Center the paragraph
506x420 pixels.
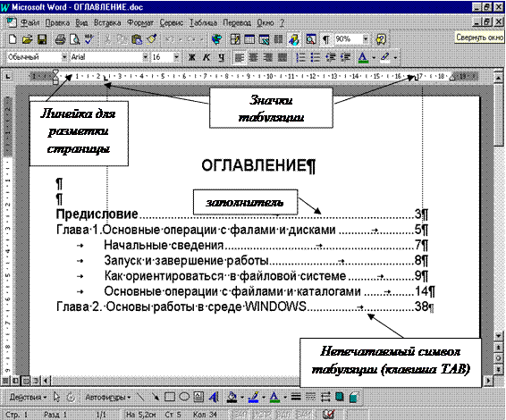click(254, 57)
